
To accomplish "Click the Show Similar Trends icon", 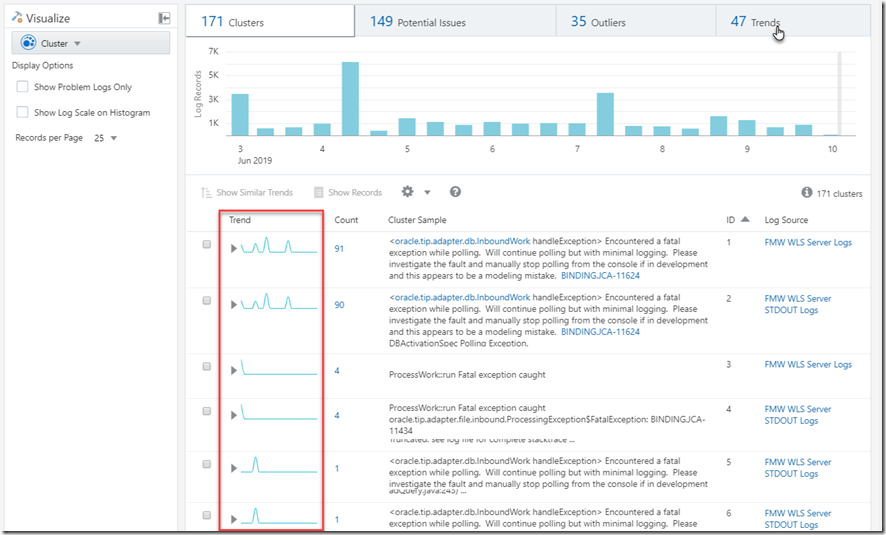I will 206,193.
